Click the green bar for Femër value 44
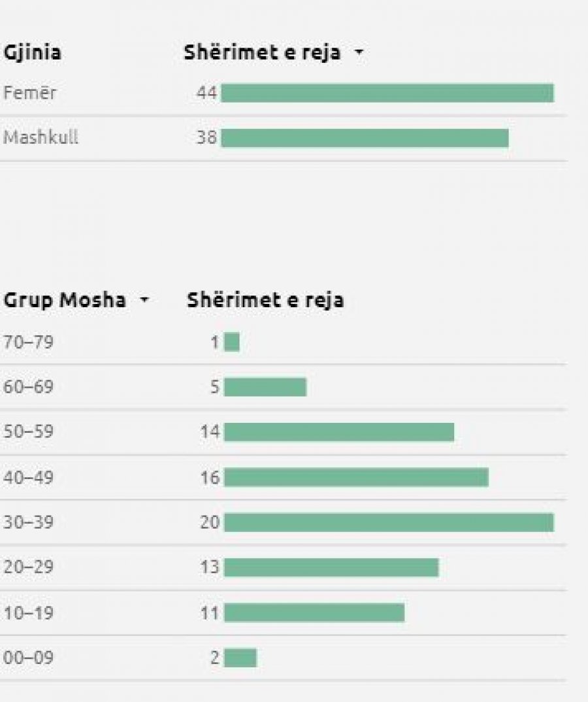 point(387,93)
